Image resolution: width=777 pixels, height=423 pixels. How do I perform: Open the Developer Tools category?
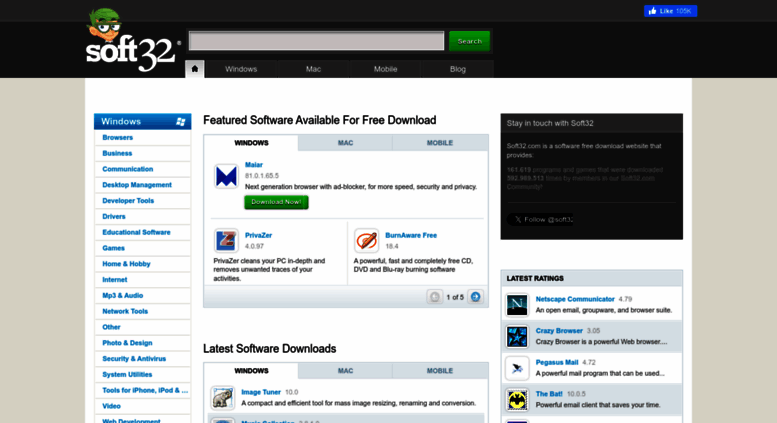click(x=128, y=201)
